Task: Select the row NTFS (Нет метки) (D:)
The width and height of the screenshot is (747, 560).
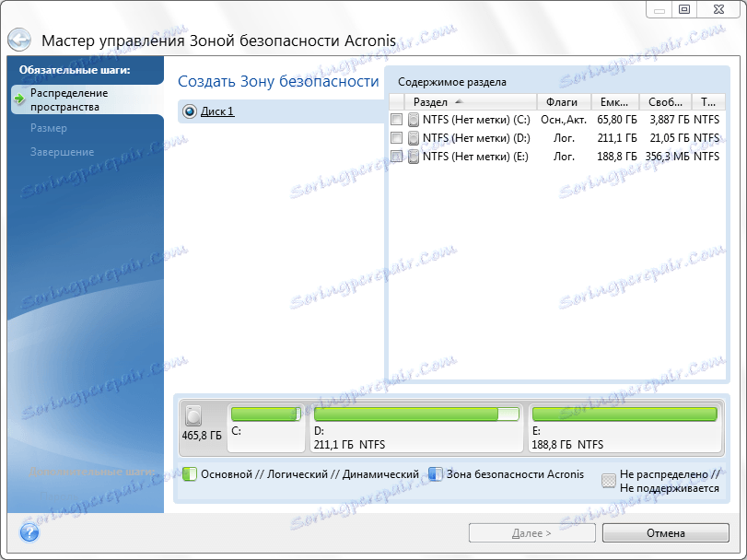Action: (x=557, y=138)
